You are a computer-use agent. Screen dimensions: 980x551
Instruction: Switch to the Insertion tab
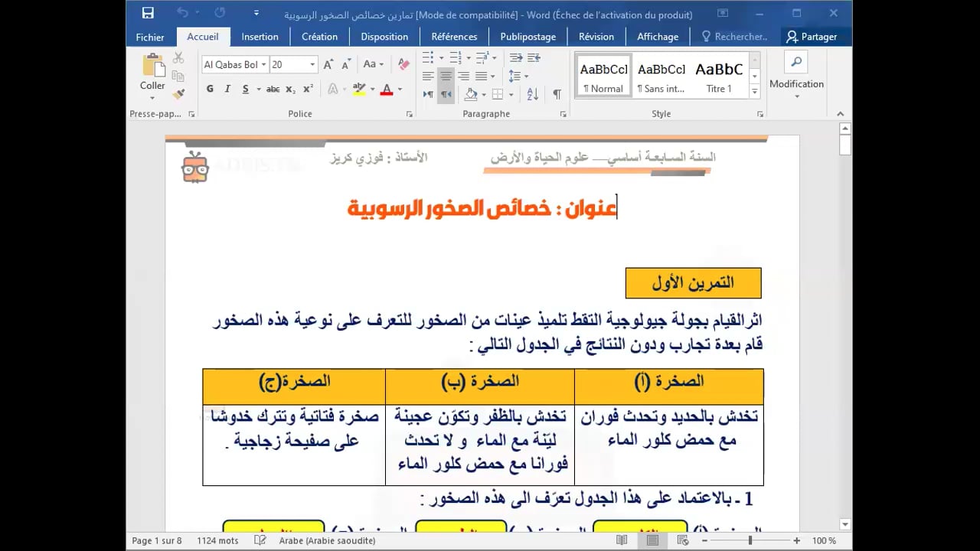point(260,37)
